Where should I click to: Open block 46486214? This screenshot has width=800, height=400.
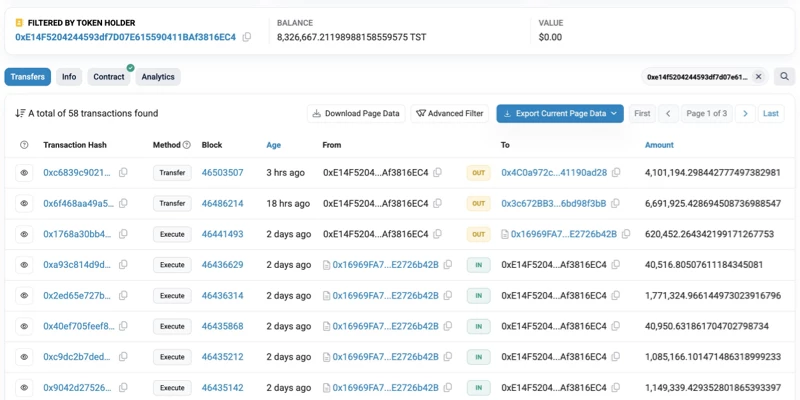click(222, 204)
